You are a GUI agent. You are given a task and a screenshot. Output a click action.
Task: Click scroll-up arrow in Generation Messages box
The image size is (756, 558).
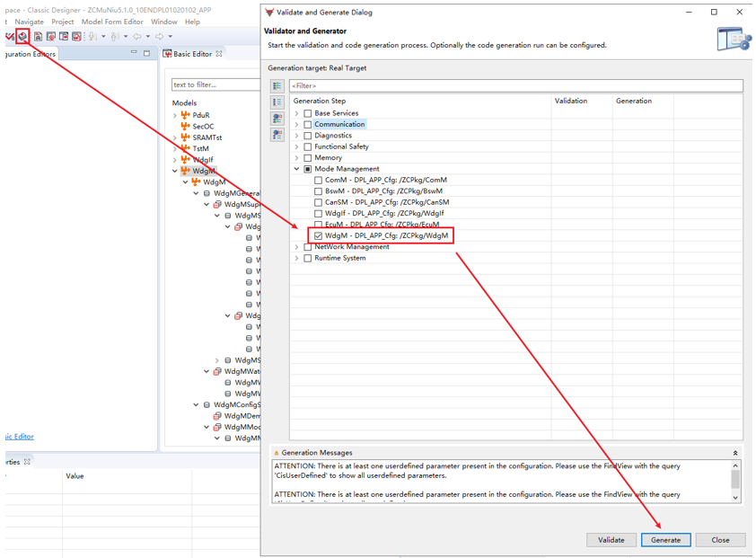point(735,465)
